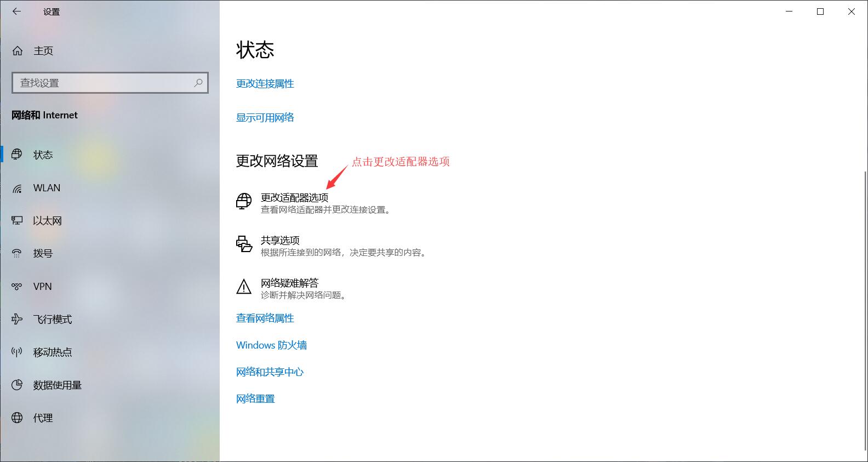
Task: Click the back arrow in Settings
Action: click(17, 12)
